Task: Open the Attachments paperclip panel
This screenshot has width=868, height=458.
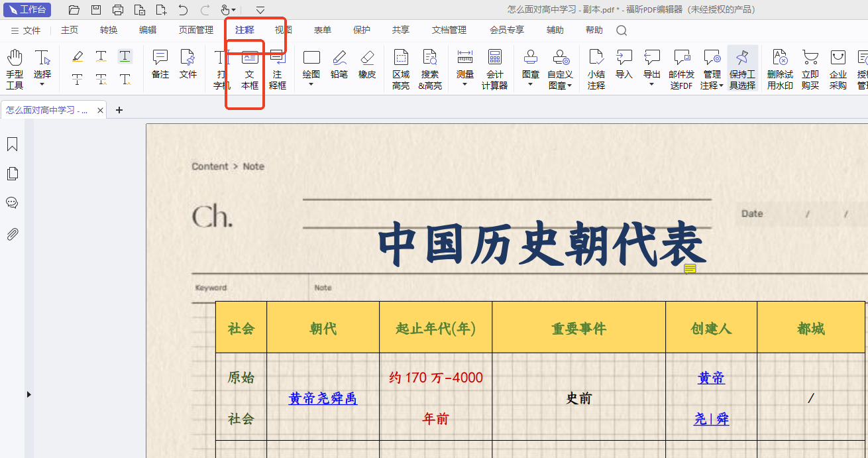Action: pos(12,233)
